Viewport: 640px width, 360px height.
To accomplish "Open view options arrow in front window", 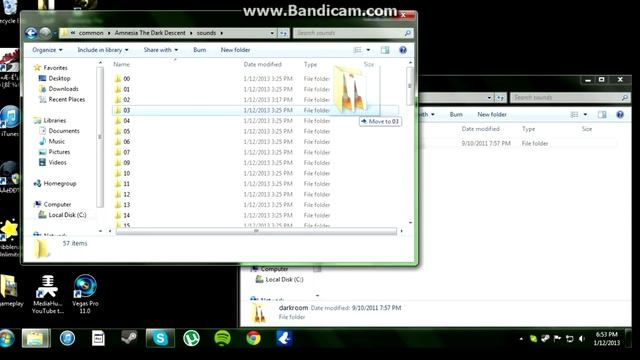I will coord(368,50).
